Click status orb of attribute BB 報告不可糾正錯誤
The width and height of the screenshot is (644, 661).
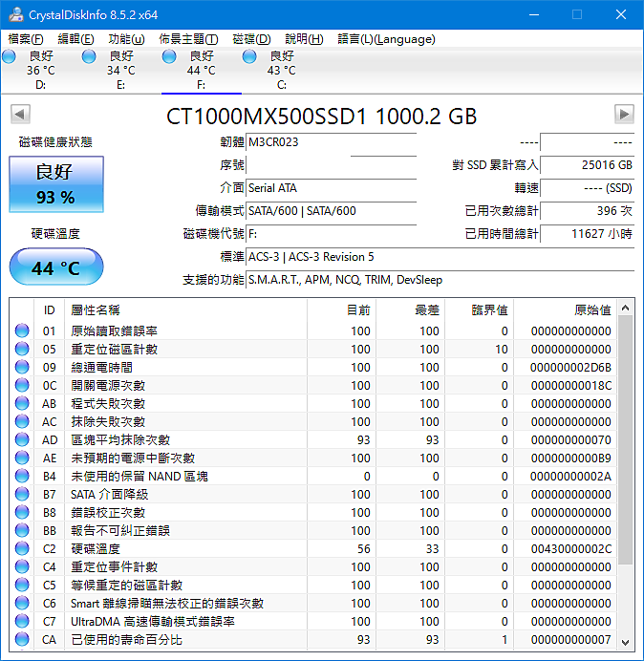[22, 530]
